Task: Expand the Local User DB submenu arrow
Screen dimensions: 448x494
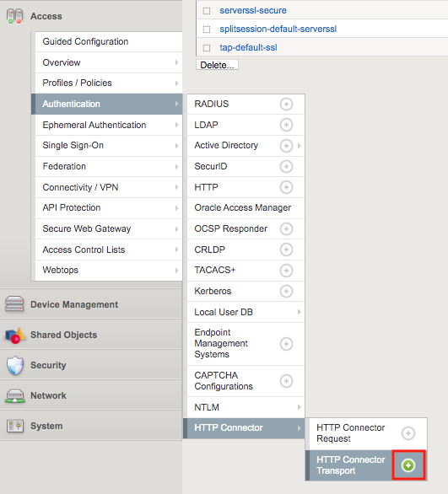Action: click(299, 312)
